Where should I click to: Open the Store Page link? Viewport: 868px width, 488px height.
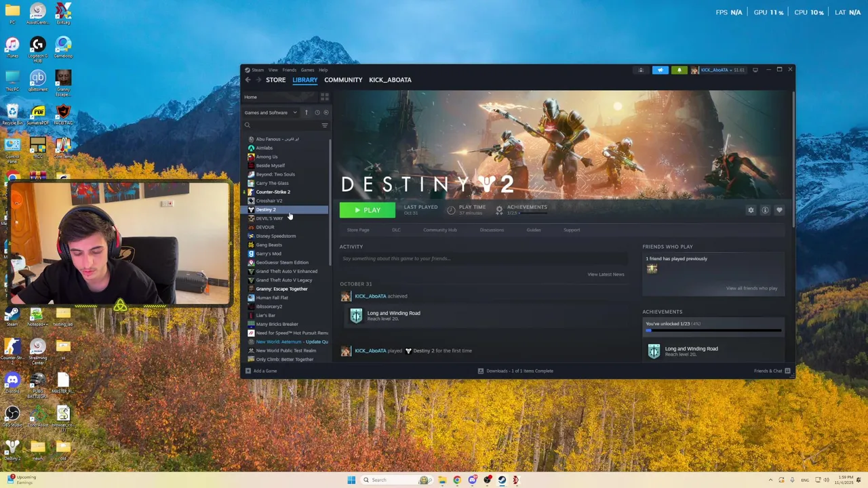(358, 230)
